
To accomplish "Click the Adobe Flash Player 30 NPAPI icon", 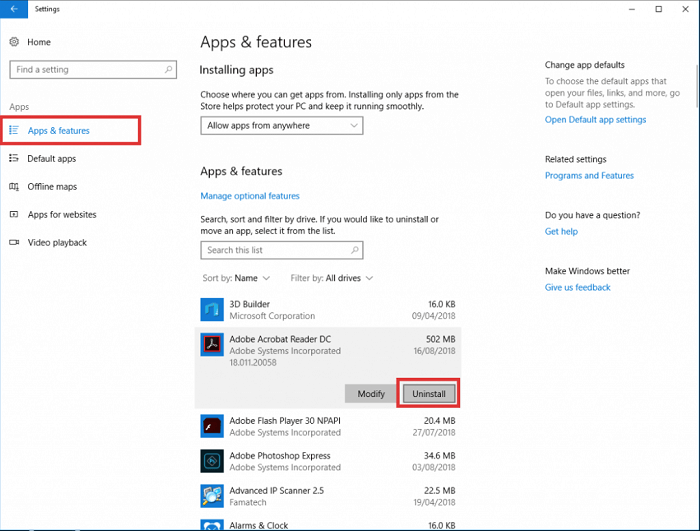I will [212, 426].
